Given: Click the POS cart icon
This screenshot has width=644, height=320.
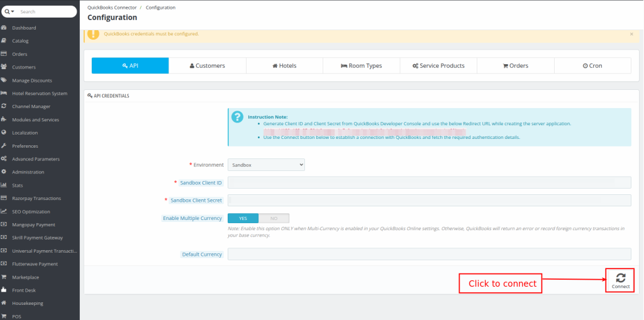Looking at the screenshot, I should (4, 316).
